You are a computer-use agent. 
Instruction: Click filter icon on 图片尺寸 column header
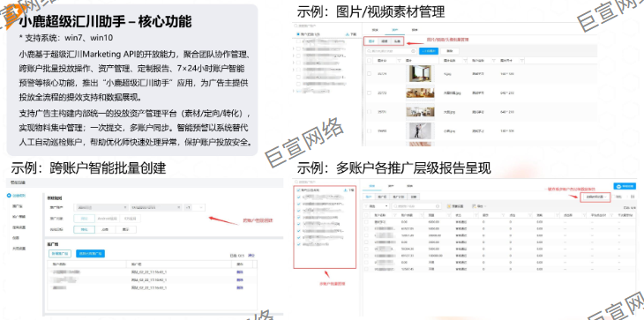[x=521, y=61]
